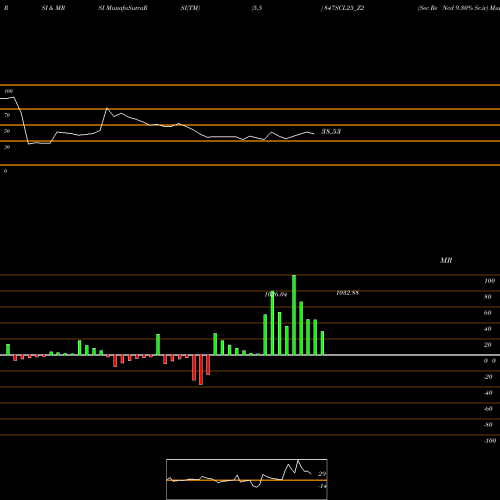Click the 'SI & MR' header label
The height and width of the screenshot is (500, 500).
(53, 8)
